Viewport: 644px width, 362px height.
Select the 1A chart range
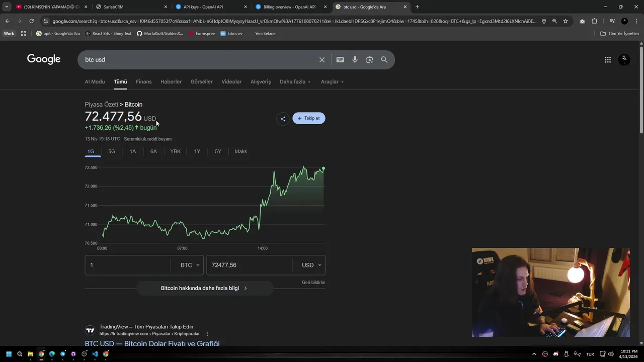coord(133,152)
